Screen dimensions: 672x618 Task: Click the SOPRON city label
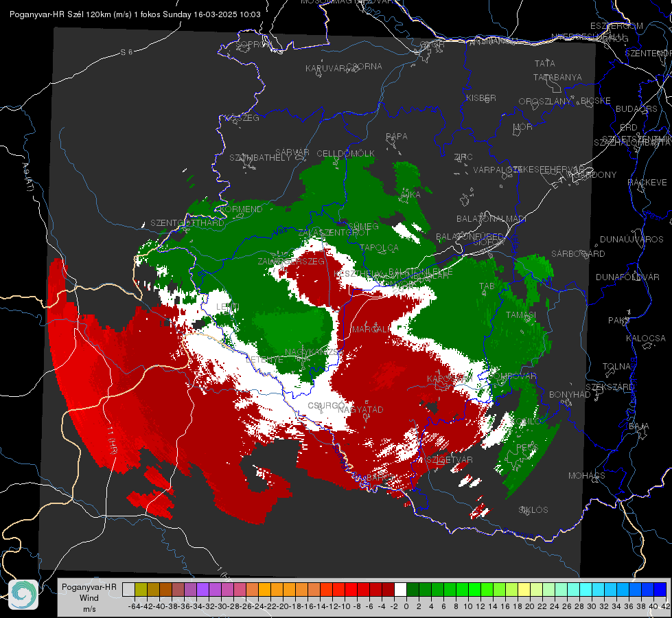253,44
